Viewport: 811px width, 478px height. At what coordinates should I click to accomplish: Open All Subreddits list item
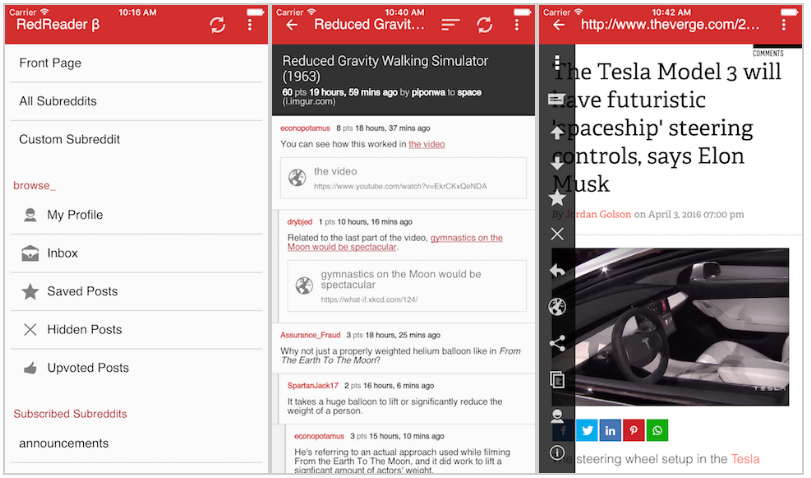point(137,101)
